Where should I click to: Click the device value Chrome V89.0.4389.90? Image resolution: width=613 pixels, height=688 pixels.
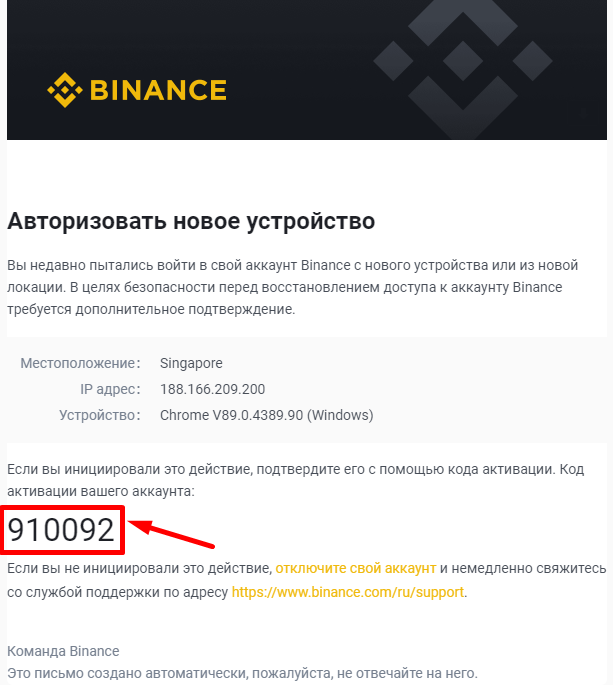[266, 415]
